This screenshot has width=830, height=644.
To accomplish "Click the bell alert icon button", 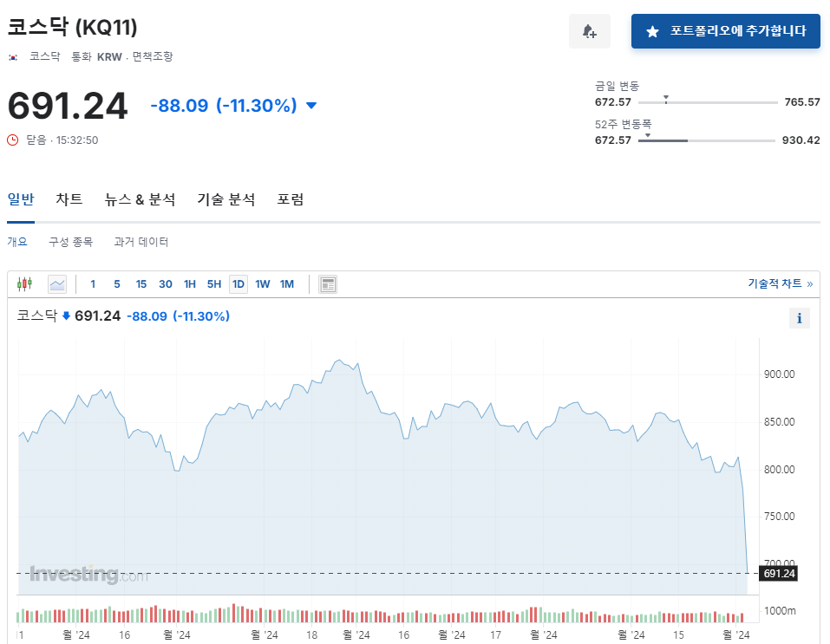I will (x=589, y=31).
